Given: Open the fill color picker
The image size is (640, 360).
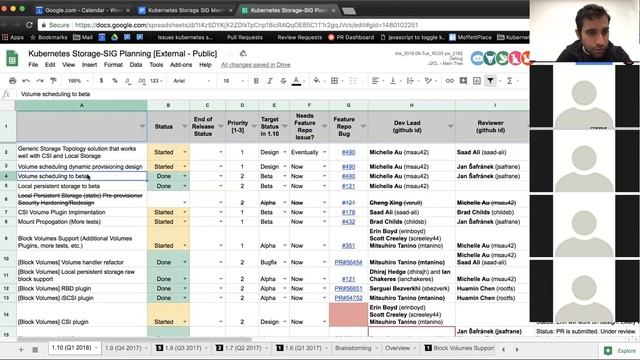Looking at the screenshot, I should coord(317,81).
